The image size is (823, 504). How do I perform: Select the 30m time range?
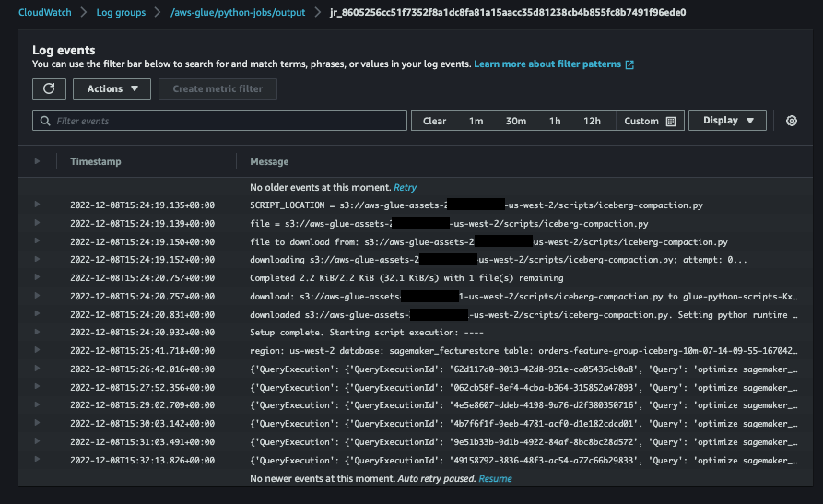click(515, 121)
